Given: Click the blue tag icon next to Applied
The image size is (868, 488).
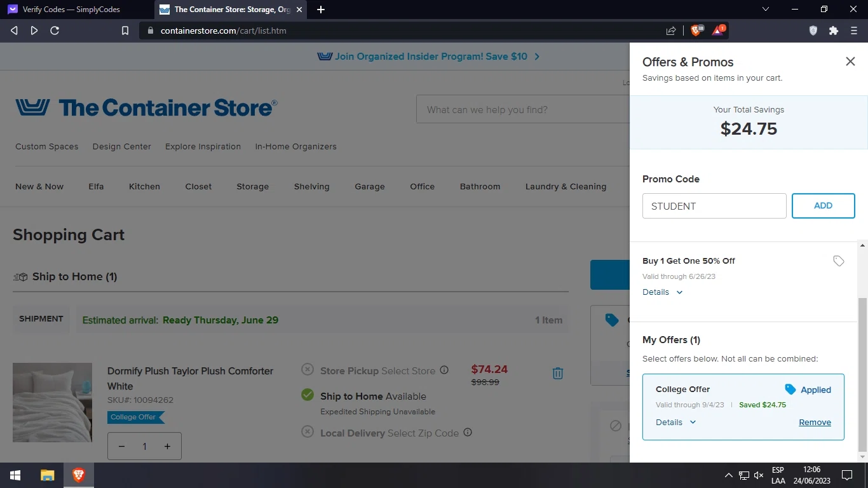Looking at the screenshot, I should (790, 390).
